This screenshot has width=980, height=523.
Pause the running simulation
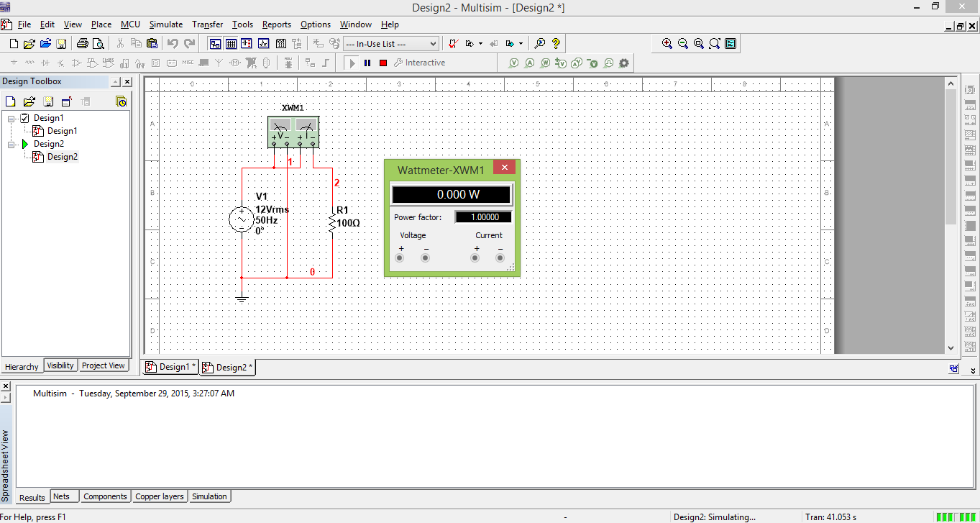(367, 63)
